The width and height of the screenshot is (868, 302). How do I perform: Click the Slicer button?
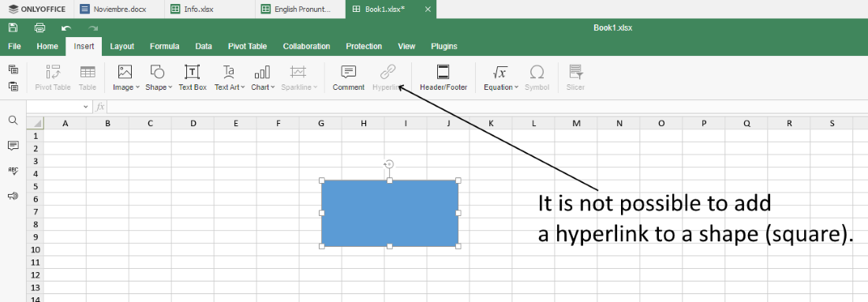click(x=575, y=77)
